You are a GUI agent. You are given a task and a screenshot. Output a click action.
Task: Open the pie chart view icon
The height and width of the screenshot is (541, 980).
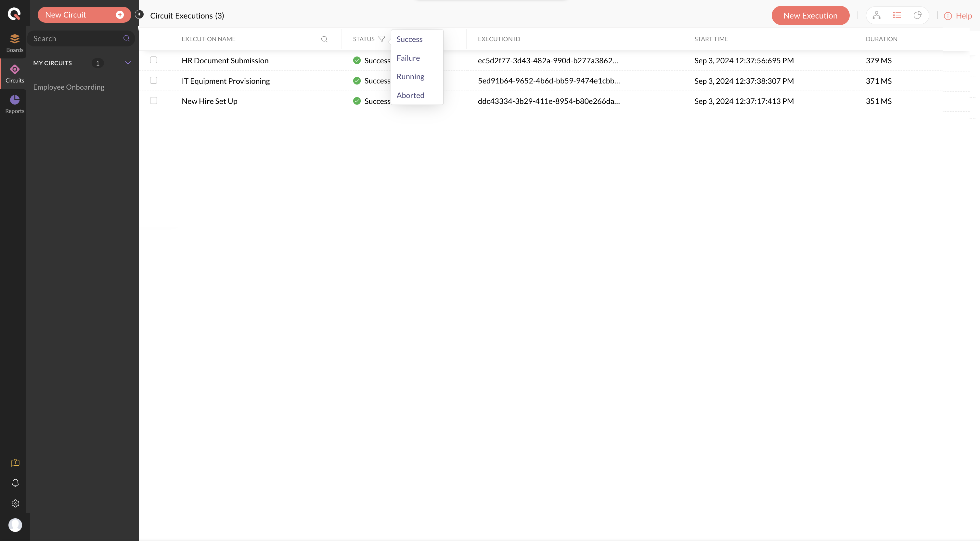pos(918,15)
